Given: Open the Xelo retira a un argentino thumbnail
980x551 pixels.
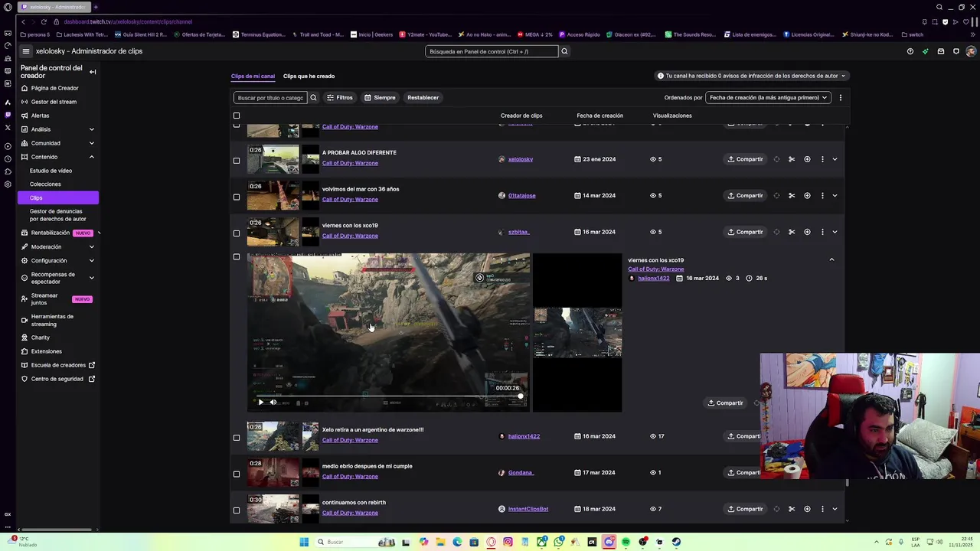Looking at the screenshot, I should tap(273, 436).
